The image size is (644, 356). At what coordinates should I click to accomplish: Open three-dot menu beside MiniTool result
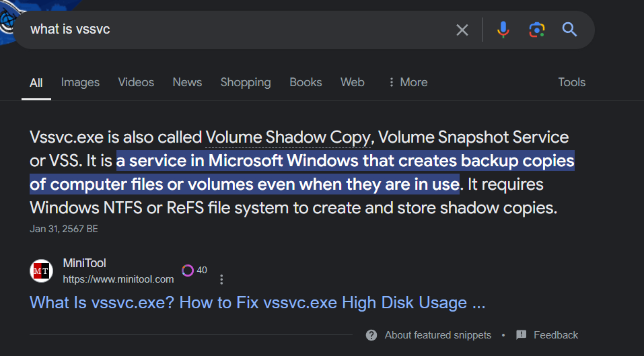point(221,279)
